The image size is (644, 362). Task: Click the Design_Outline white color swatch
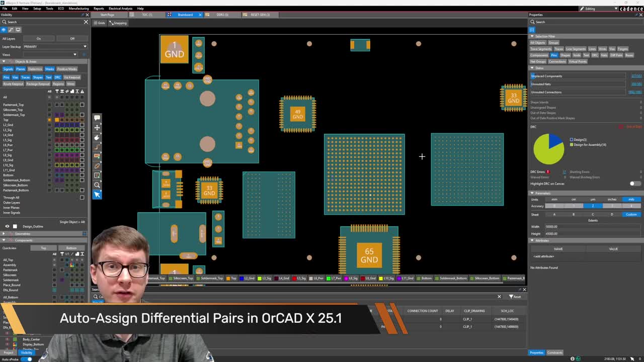(15, 226)
